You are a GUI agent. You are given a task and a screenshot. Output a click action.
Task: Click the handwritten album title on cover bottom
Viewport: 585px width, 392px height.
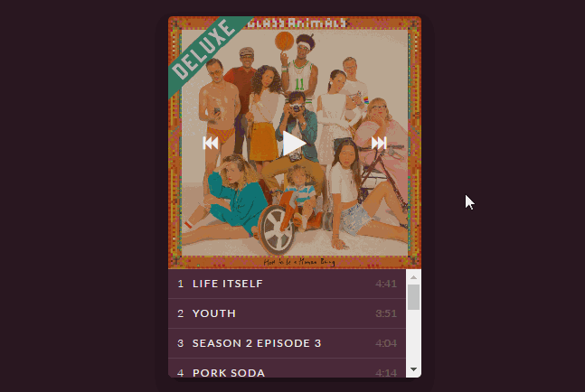click(x=299, y=262)
